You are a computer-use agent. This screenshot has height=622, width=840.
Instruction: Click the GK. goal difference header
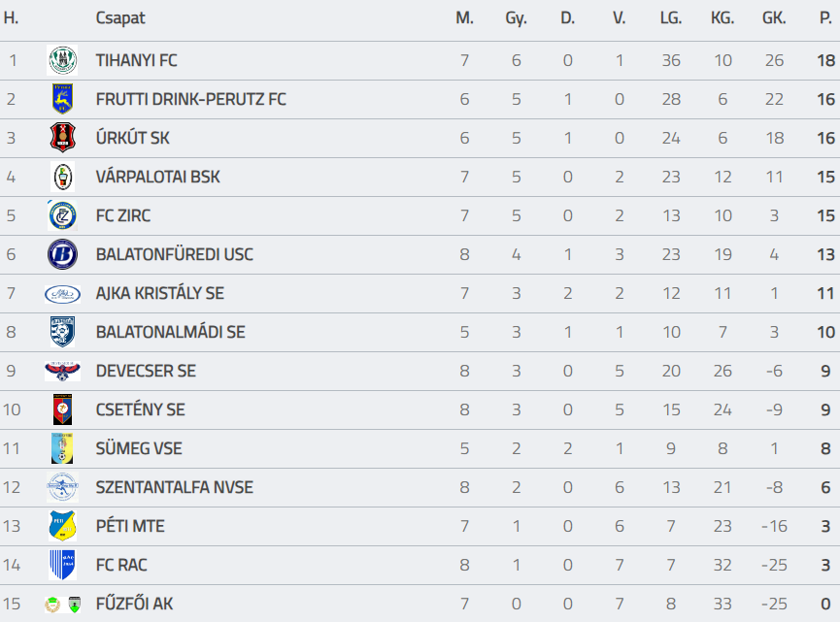tap(774, 18)
